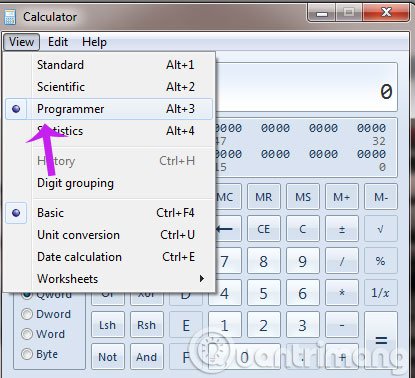Click the hex E key
This screenshot has height=378, width=415.
[186, 325]
